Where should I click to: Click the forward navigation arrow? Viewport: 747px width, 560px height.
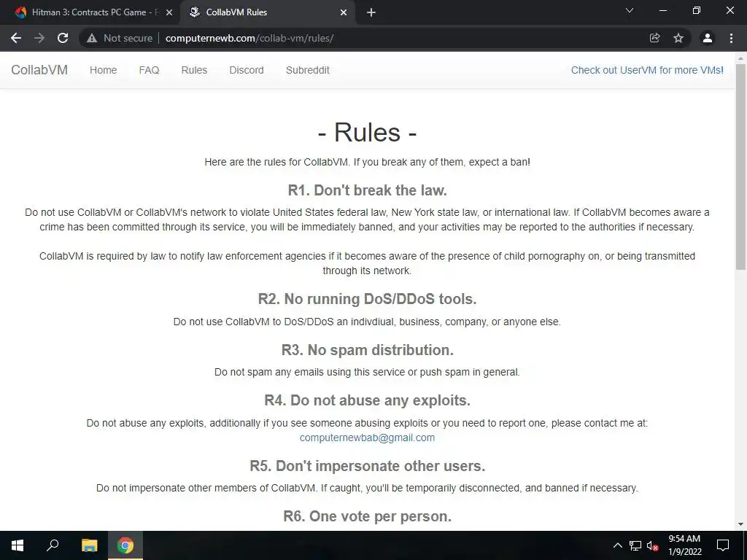39,38
